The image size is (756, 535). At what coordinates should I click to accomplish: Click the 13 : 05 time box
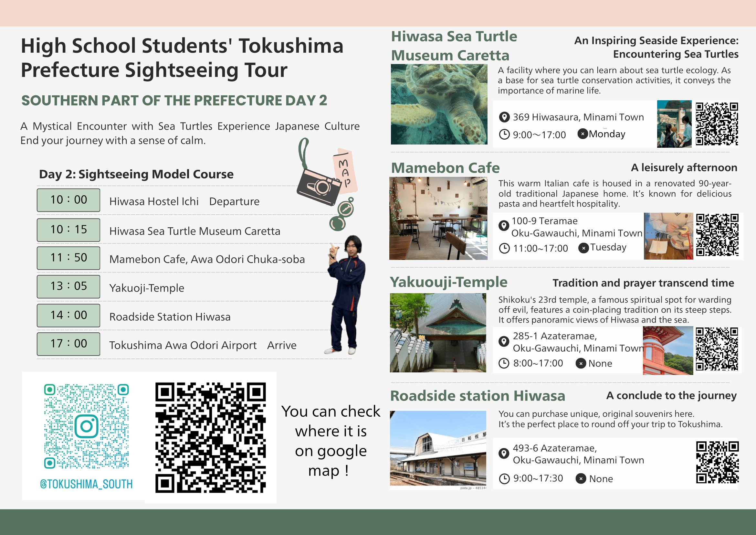[68, 286]
